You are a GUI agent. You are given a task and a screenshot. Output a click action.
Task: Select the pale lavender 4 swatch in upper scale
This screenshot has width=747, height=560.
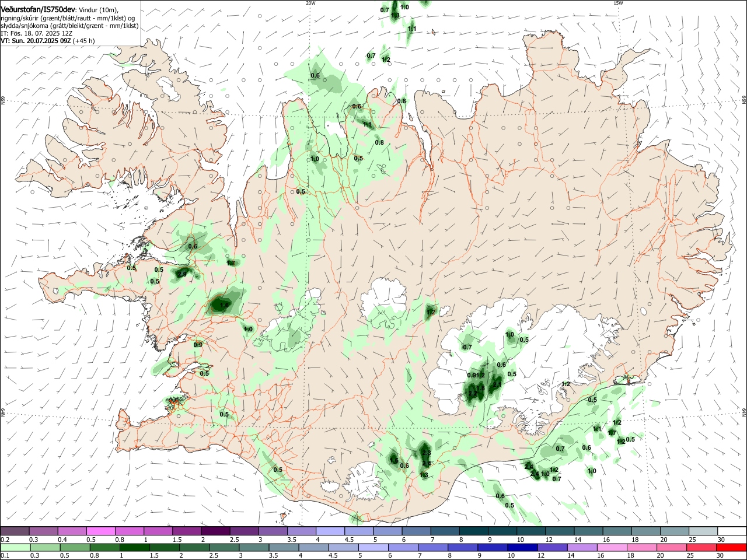pyautogui.click(x=330, y=531)
